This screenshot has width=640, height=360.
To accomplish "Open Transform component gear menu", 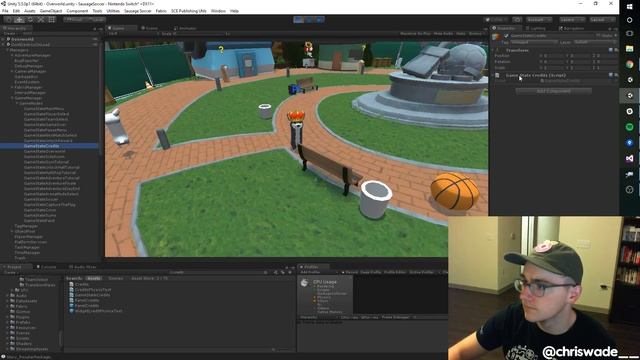I will 616,50.
